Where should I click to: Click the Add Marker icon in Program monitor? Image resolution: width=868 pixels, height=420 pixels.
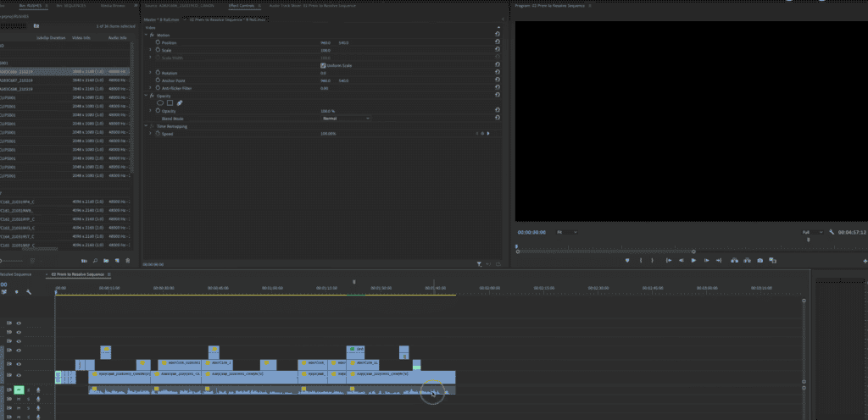tap(627, 260)
